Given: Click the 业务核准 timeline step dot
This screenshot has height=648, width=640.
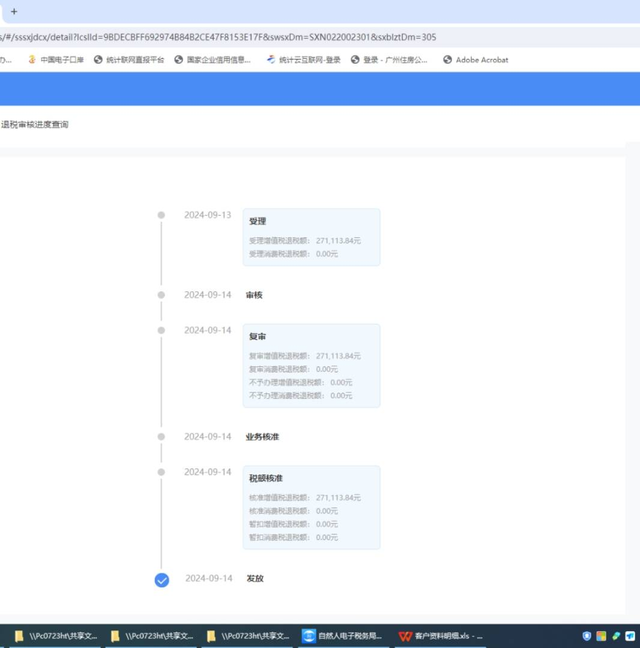Looking at the screenshot, I should 161,437.
